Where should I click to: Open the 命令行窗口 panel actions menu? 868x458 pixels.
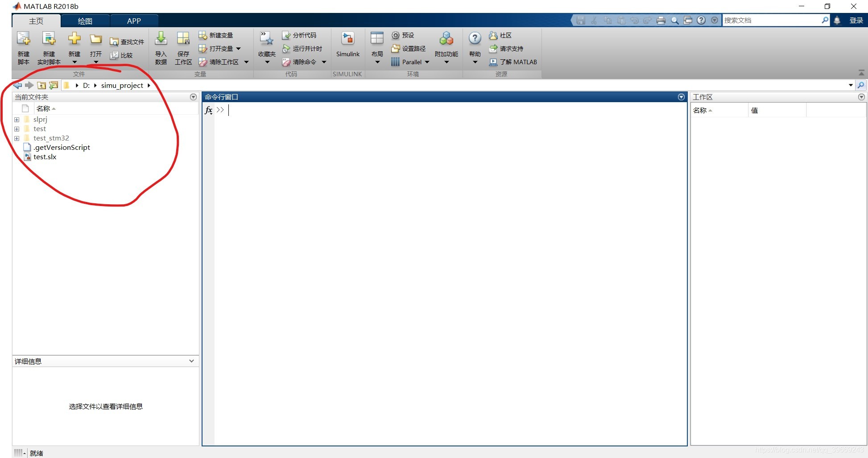coord(681,97)
